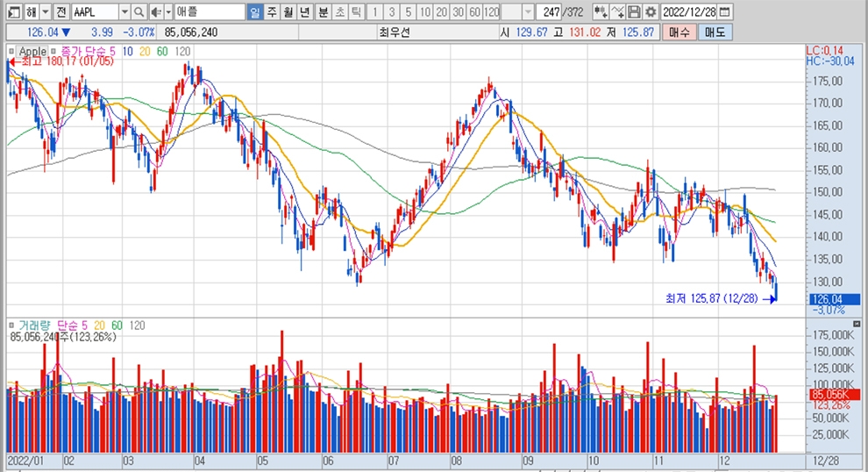Click the line chart tool icon
Image resolution: width=868 pixels, height=472 pixels.
point(618,12)
